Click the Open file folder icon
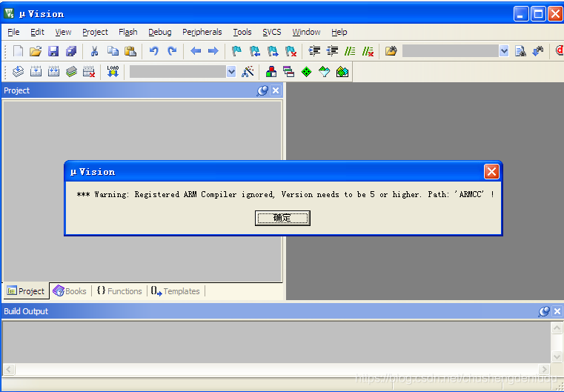 pos(36,51)
